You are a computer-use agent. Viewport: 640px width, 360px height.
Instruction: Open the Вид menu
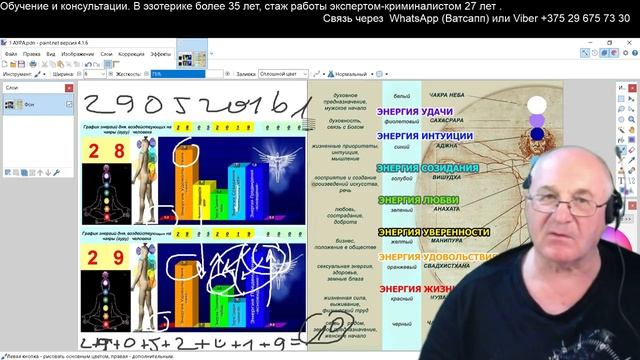pos(51,54)
